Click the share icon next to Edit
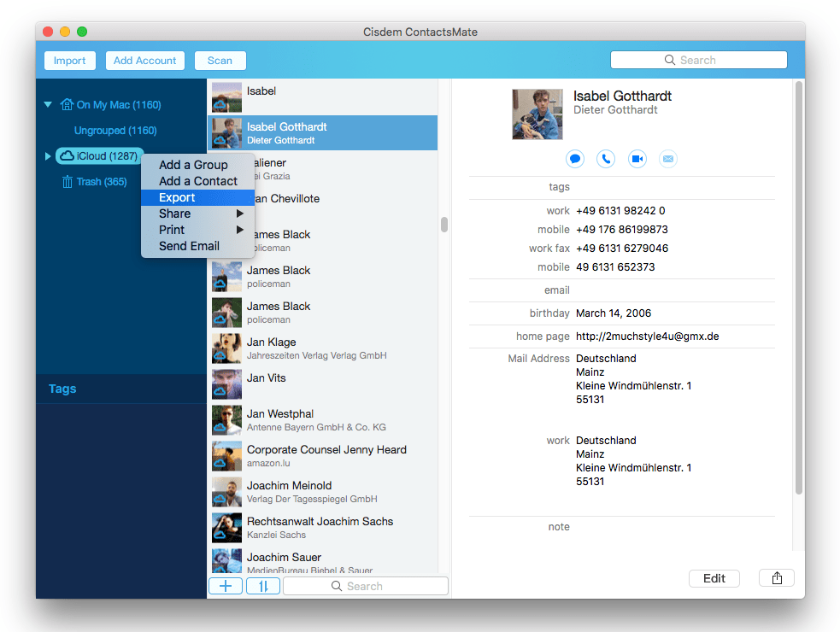The width and height of the screenshot is (840, 632). [x=777, y=578]
